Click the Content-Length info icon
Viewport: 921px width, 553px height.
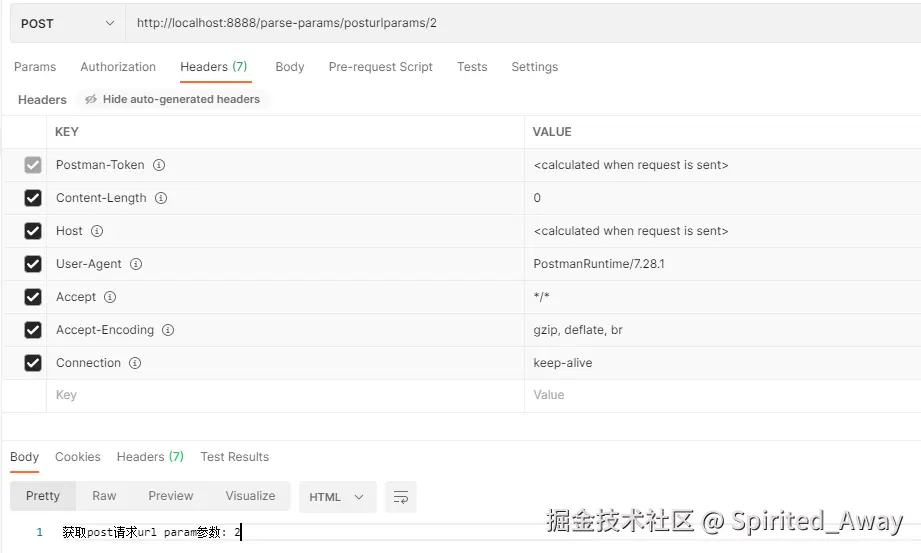coord(161,198)
